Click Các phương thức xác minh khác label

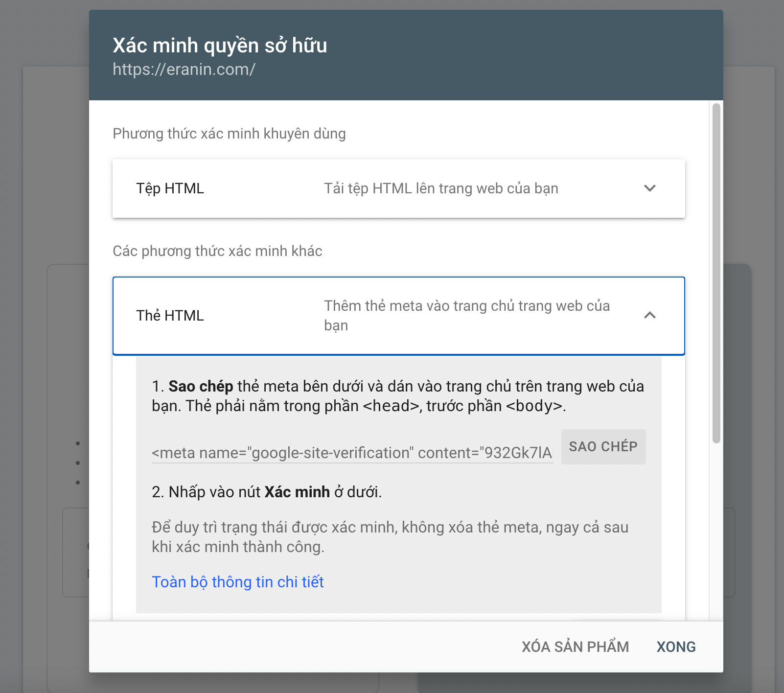(217, 251)
